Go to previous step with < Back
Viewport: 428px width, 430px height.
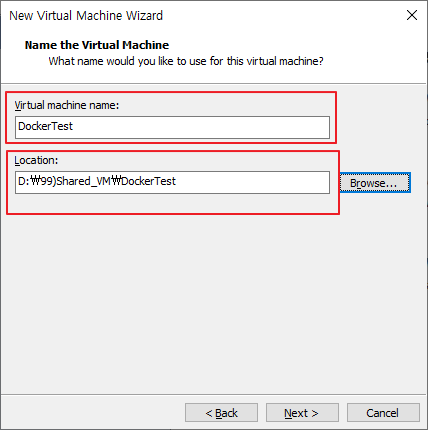point(221,413)
